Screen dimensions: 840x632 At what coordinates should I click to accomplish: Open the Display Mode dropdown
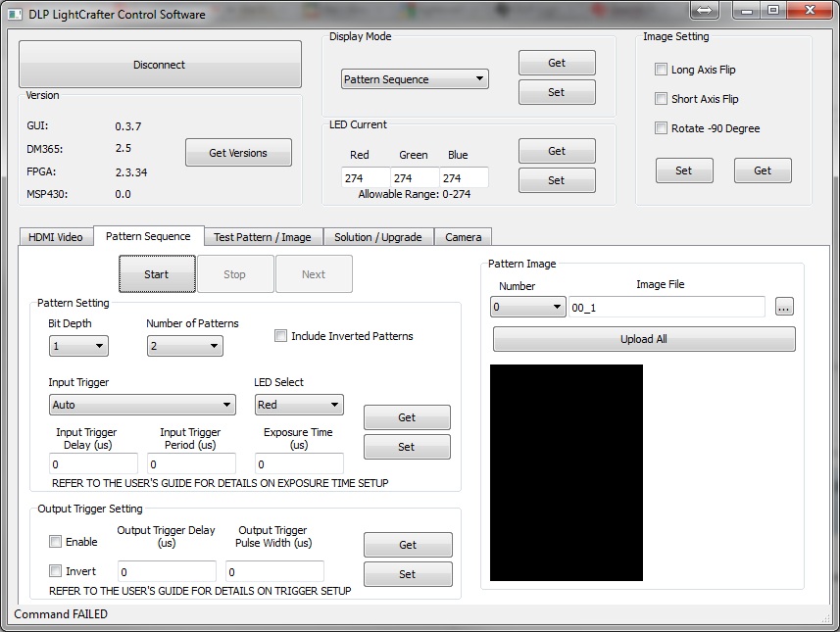pyautogui.click(x=415, y=79)
